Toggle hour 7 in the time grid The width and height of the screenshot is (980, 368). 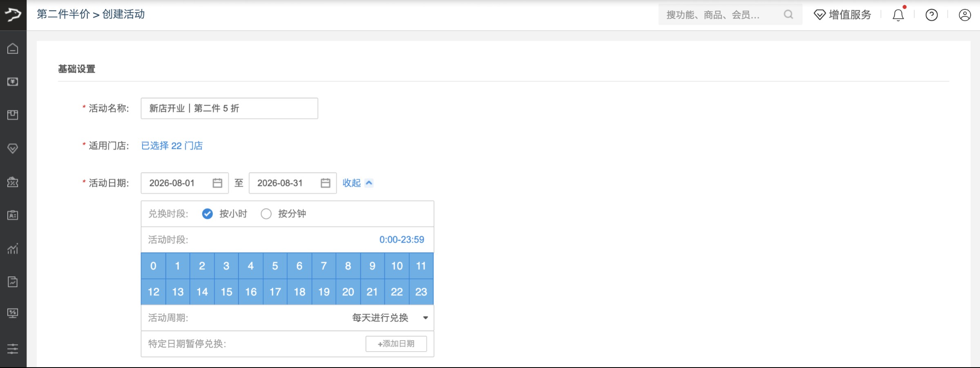324,266
